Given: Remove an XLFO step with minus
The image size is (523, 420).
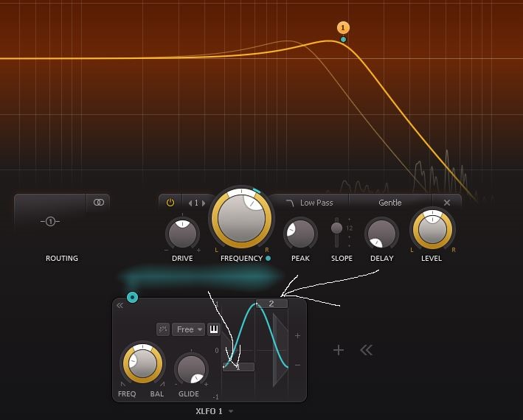Looking at the screenshot, I should 297,365.
